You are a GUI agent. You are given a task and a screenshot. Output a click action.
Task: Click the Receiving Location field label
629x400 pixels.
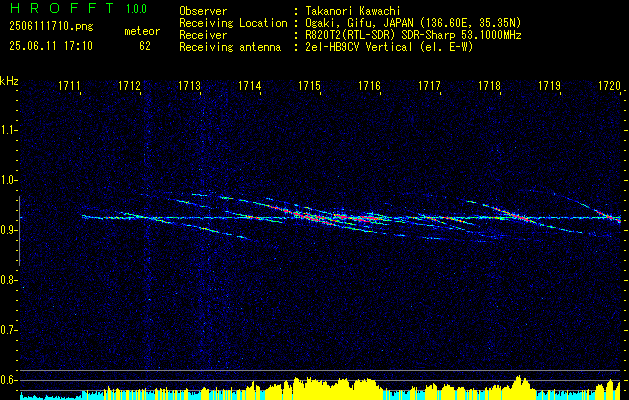(233, 23)
